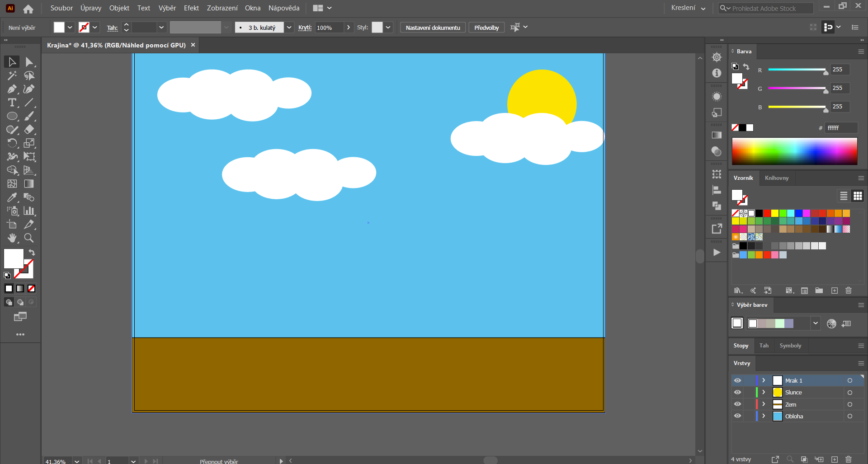
Task: Open the Efekt menu
Action: [191, 8]
